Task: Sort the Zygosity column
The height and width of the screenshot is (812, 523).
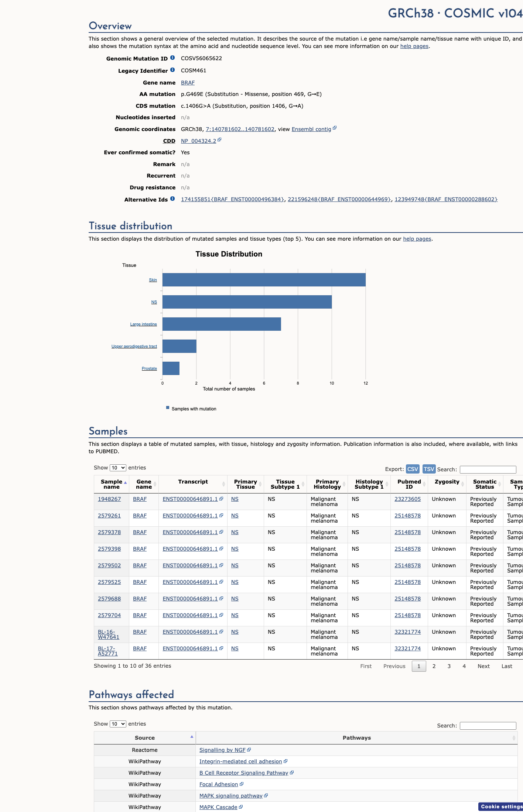Action: coord(462,484)
